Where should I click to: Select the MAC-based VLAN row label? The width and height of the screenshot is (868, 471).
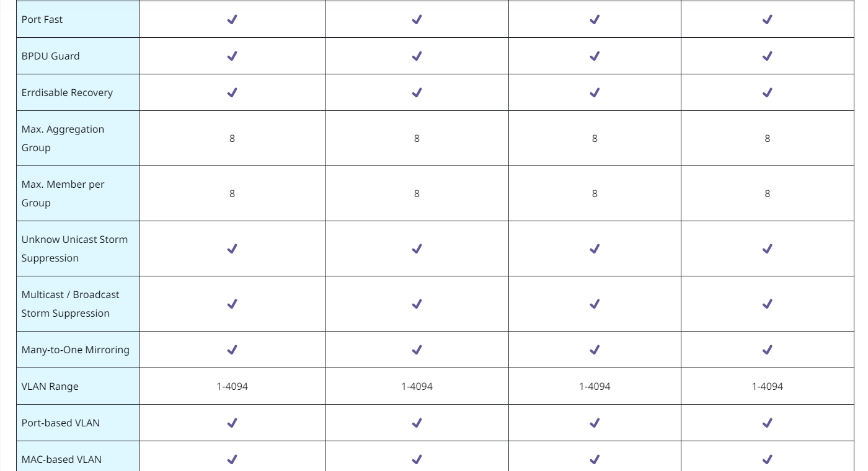tap(61, 459)
